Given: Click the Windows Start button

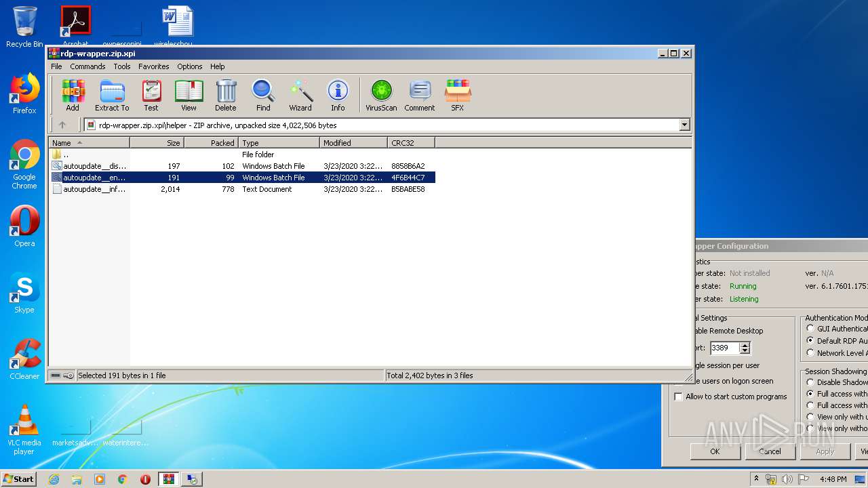Looking at the screenshot, I should (x=19, y=479).
